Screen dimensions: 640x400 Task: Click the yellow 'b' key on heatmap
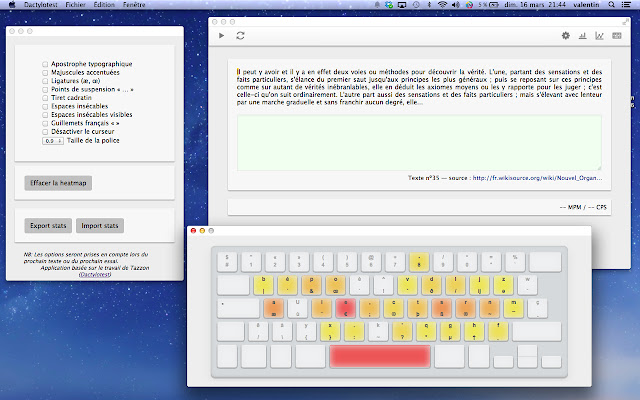[263, 285]
